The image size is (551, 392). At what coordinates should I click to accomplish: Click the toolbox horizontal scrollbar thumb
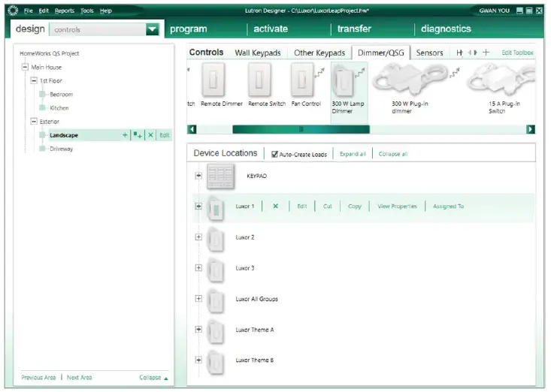point(301,129)
